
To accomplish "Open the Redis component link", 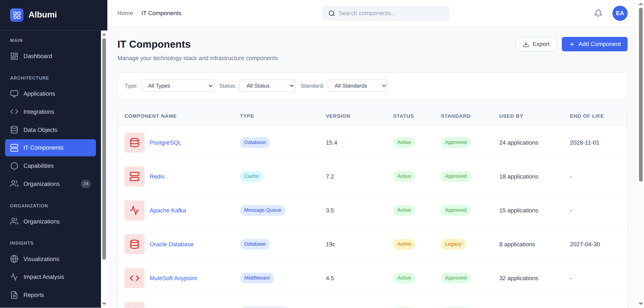I will tap(157, 176).
